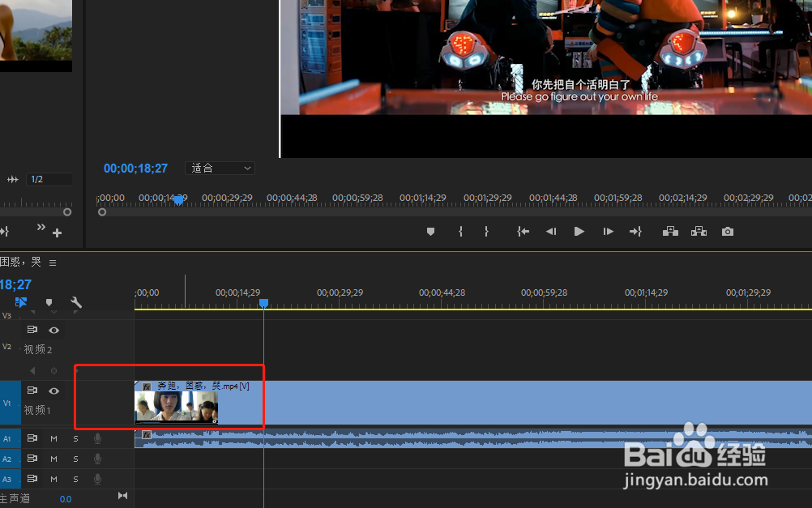
Task: Click the source monitor drag-video icon beside 1/2
Action: click(12, 179)
